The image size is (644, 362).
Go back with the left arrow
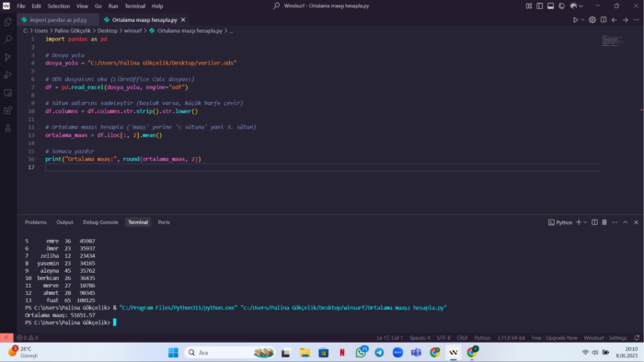(615, 19)
